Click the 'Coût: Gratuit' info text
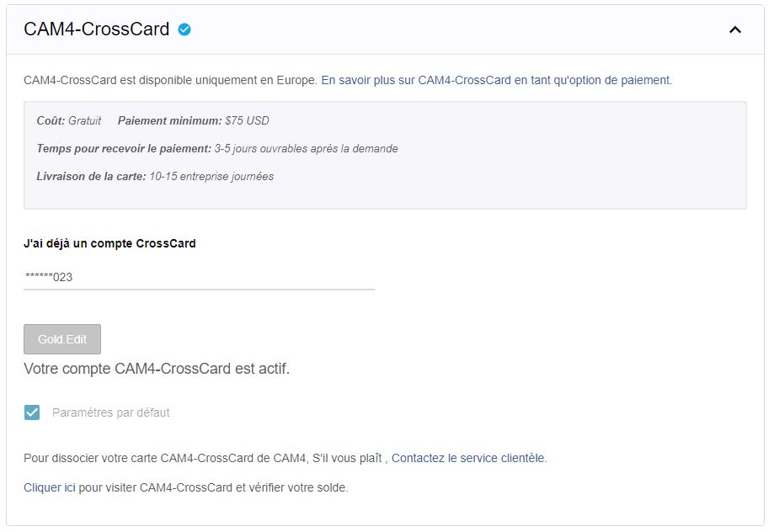 pos(69,120)
